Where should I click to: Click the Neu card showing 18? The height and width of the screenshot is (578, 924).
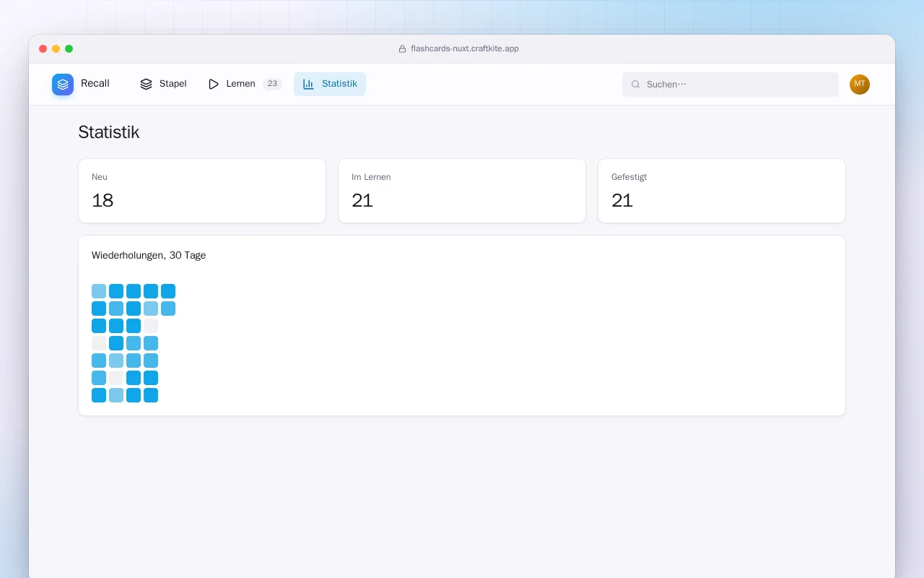coord(202,191)
